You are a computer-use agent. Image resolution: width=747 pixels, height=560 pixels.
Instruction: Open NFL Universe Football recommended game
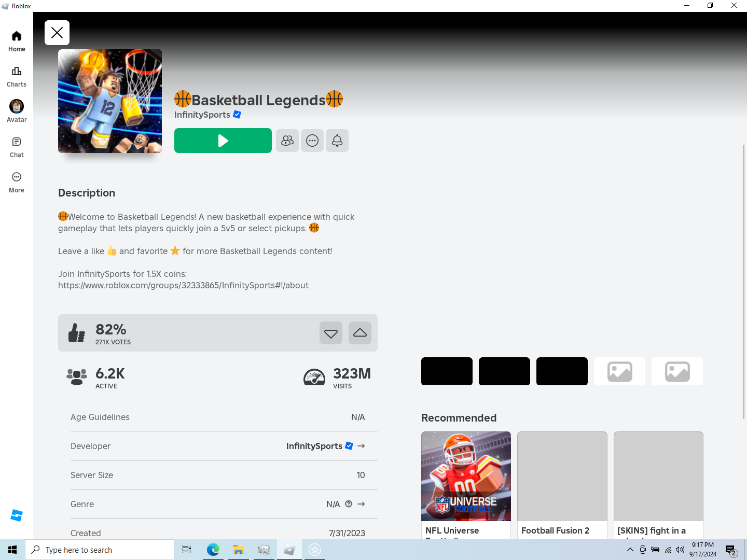pyautogui.click(x=466, y=485)
